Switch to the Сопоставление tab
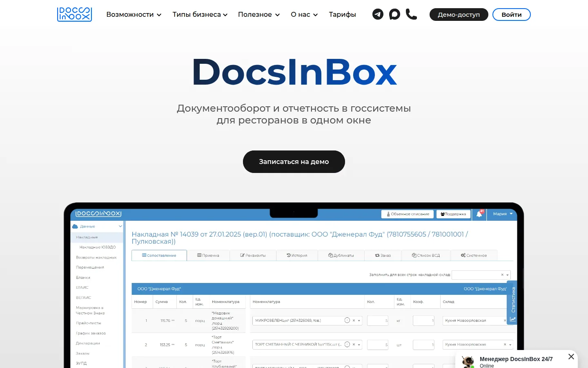 coord(159,255)
